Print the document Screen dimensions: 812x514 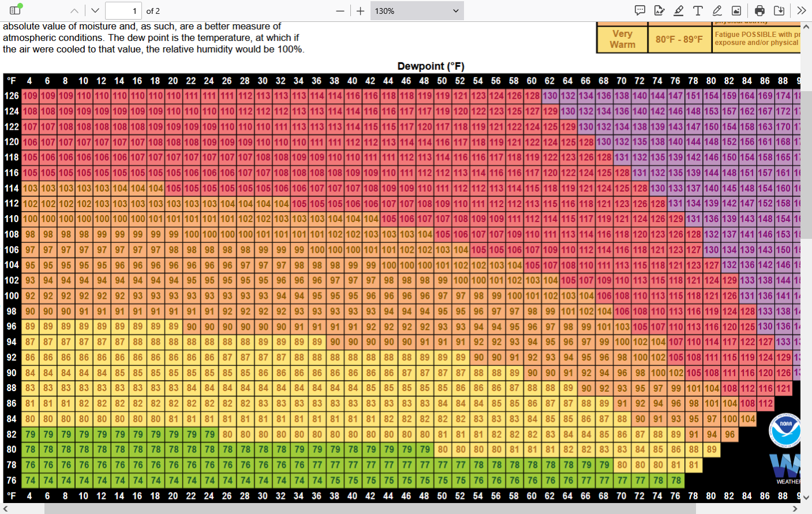point(759,10)
